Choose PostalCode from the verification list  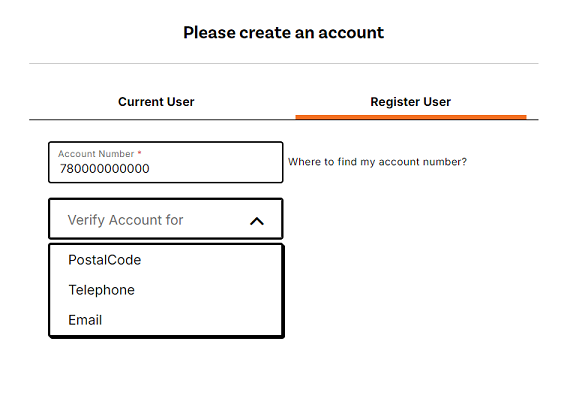(x=166, y=260)
